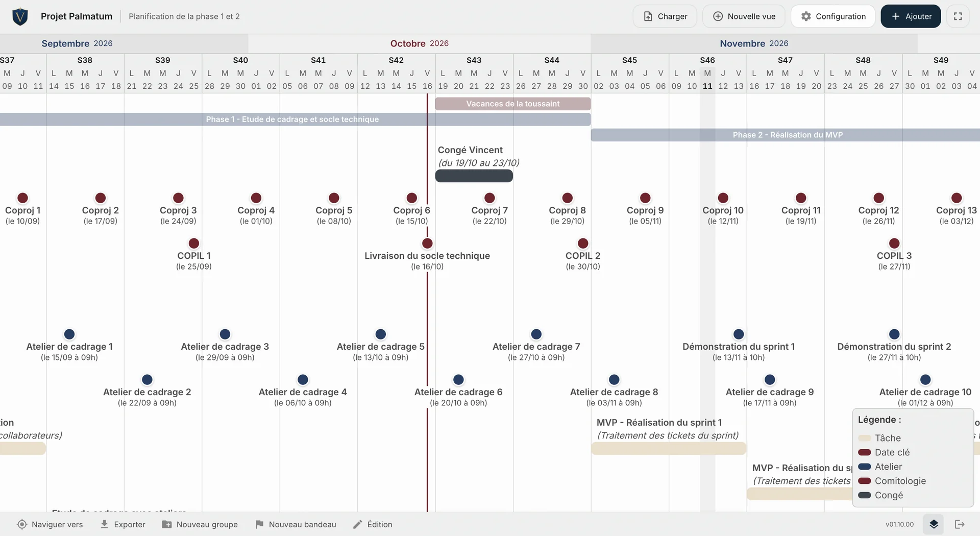Select the Démonstration du sprint 1 marker
This screenshot has height=536, width=980.
(x=739, y=334)
